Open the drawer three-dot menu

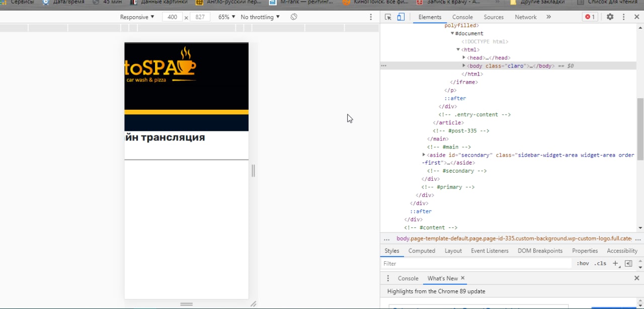[387, 278]
